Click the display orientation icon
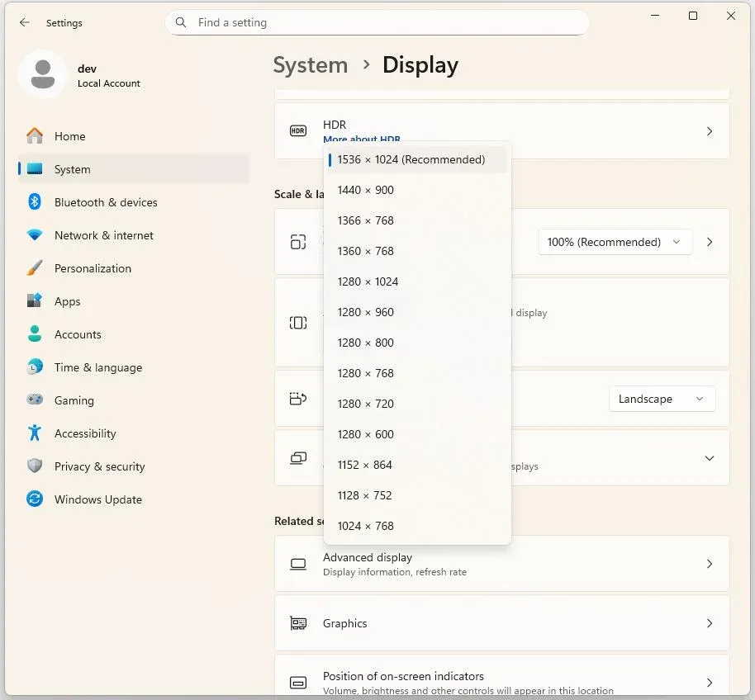This screenshot has height=700, width=755. pos(298,399)
